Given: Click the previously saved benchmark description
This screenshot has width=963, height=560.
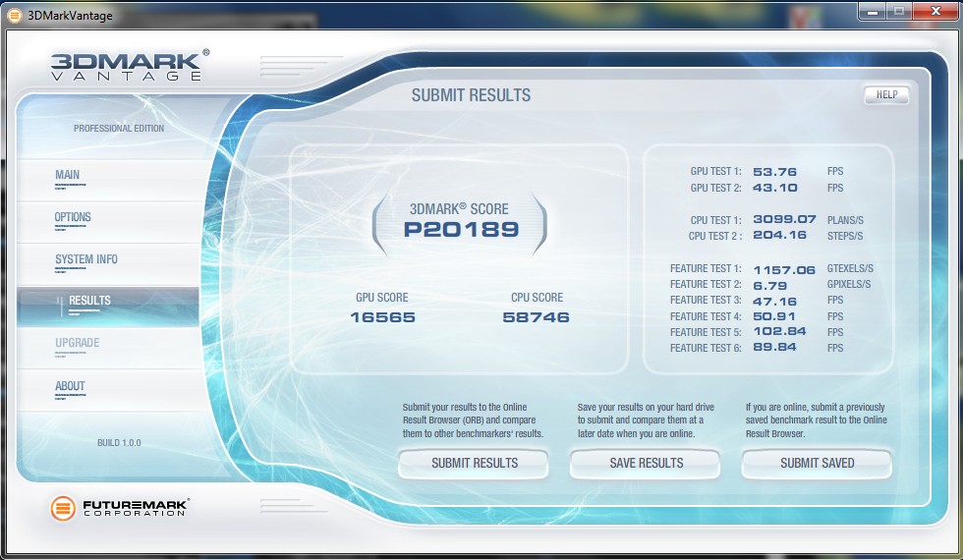Looking at the screenshot, I should [x=817, y=420].
